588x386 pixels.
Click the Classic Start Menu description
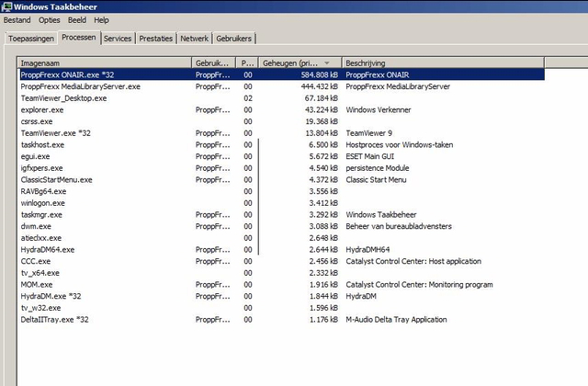pos(376,180)
